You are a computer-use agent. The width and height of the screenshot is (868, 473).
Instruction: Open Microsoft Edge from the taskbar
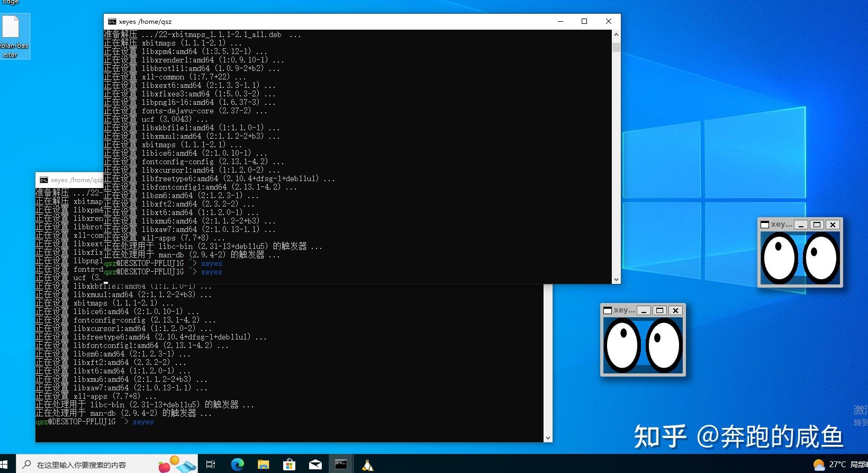(238, 465)
